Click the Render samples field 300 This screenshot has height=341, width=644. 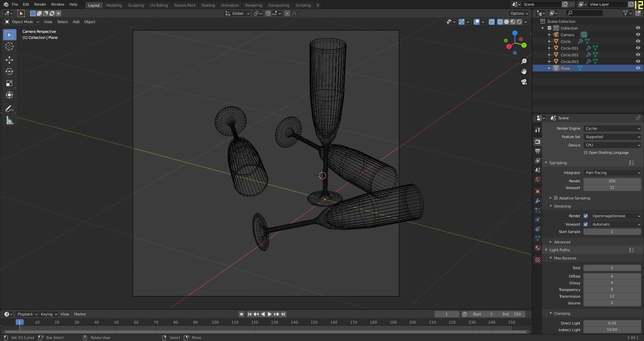[612, 181]
